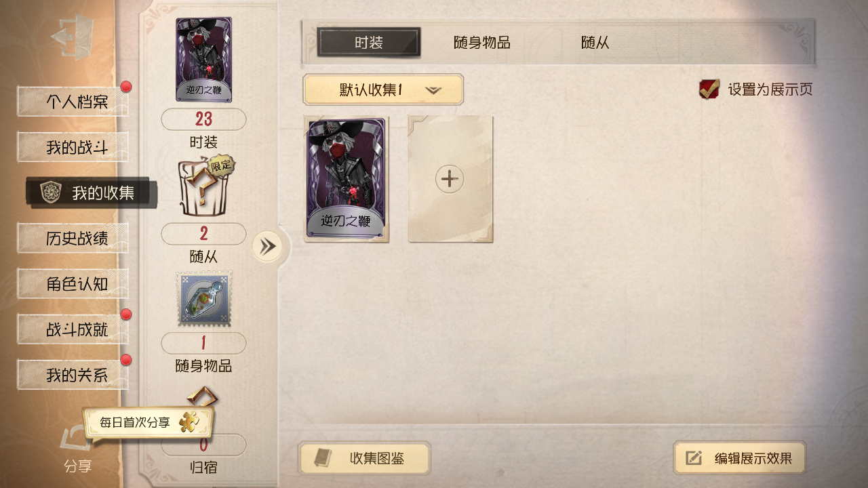This screenshot has width=868, height=488.
Task: Open the 默认收集1 dropdown
Action: coord(383,89)
